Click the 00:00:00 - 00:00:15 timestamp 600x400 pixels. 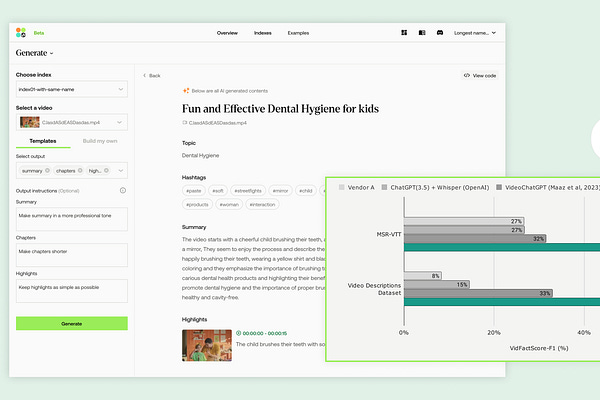point(265,333)
